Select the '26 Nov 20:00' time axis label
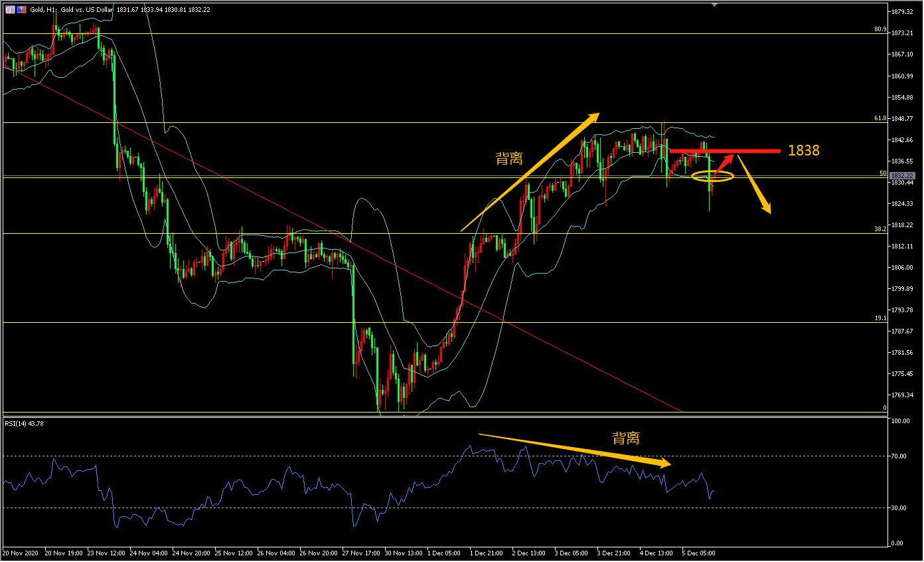 click(x=319, y=553)
